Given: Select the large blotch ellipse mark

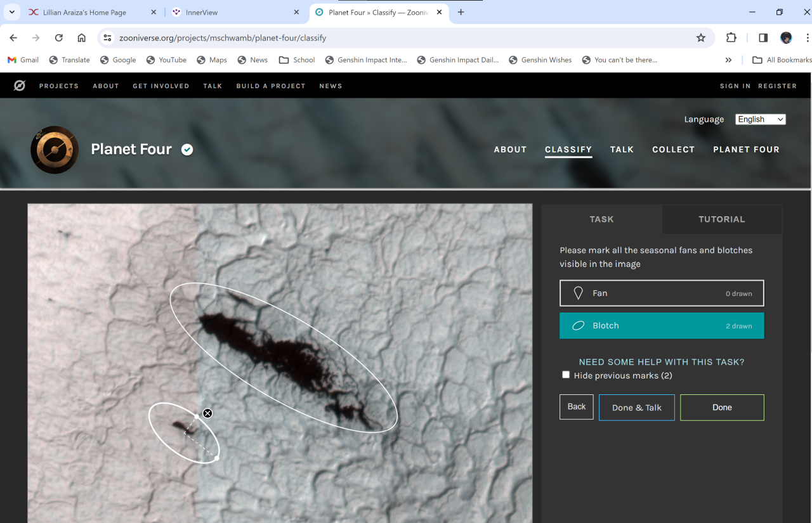Looking at the screenshot, I should pos(284,358).
